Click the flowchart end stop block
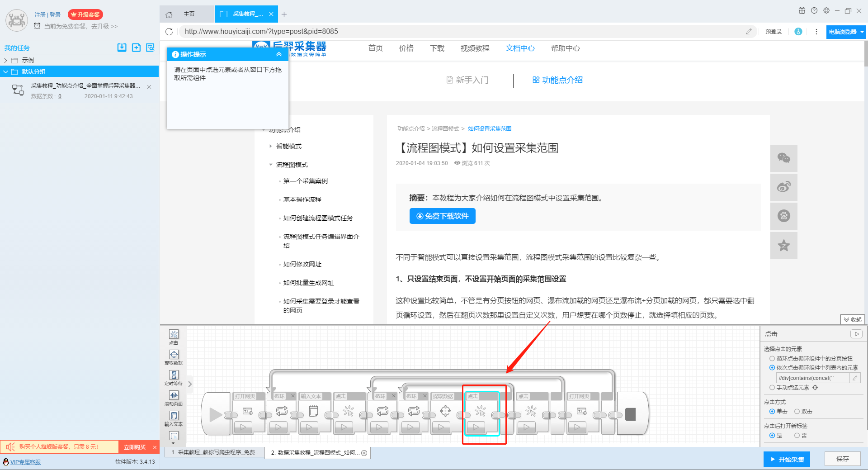The height and width of the screenshot is (470, 868). click(630, 414)
